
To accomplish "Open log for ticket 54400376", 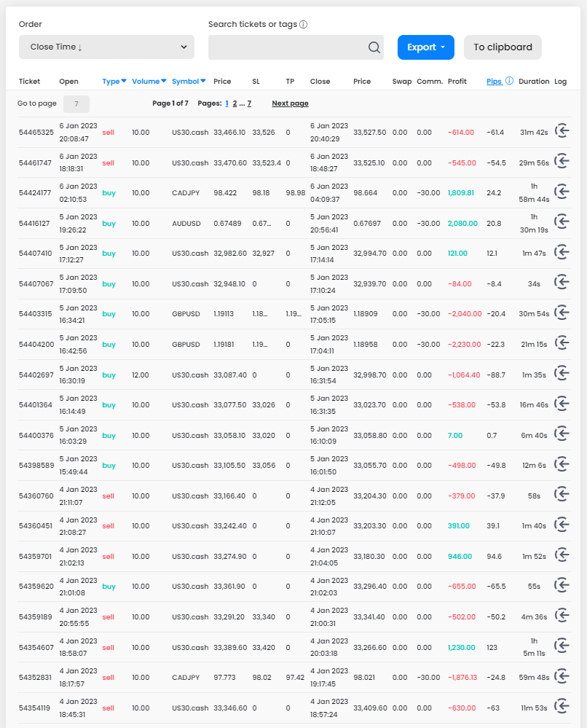I will click(562, 435).
